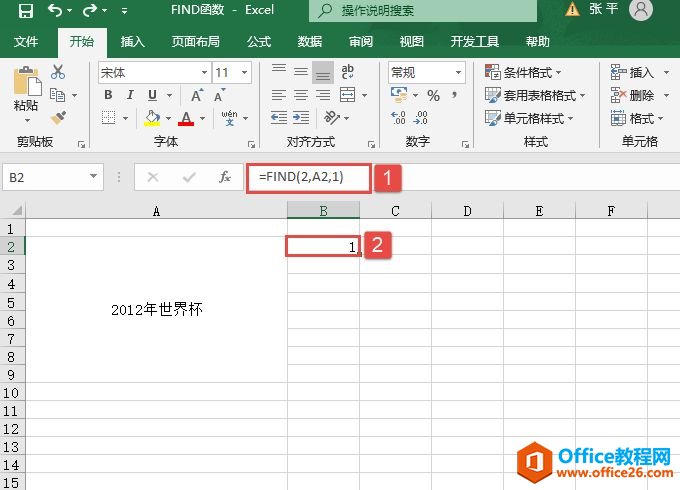680x490 pixels.
Task: Decrease decimal places
Action: (420, 118)
